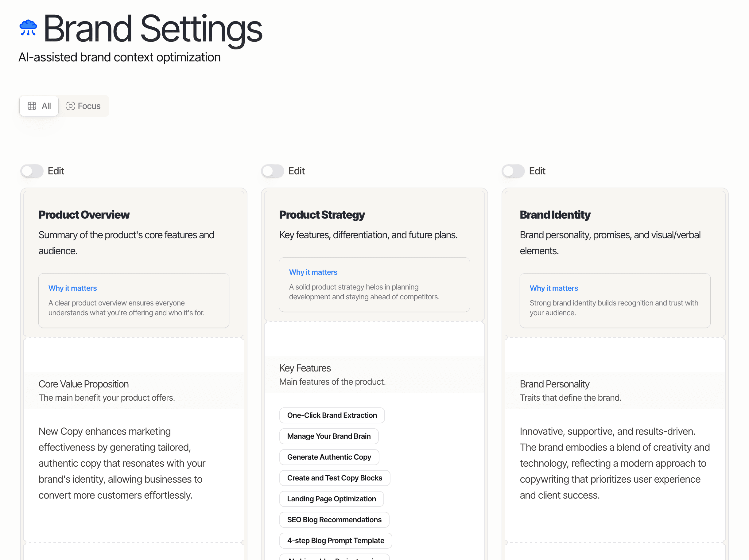Click Why it matters in Product Overview
The height and width of the screenshot is (560, 749).
tap(73, 288)
